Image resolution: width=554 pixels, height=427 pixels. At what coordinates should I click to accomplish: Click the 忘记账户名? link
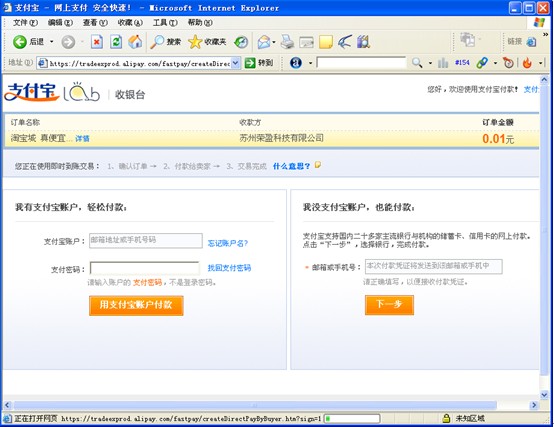[x=228, y=243]
